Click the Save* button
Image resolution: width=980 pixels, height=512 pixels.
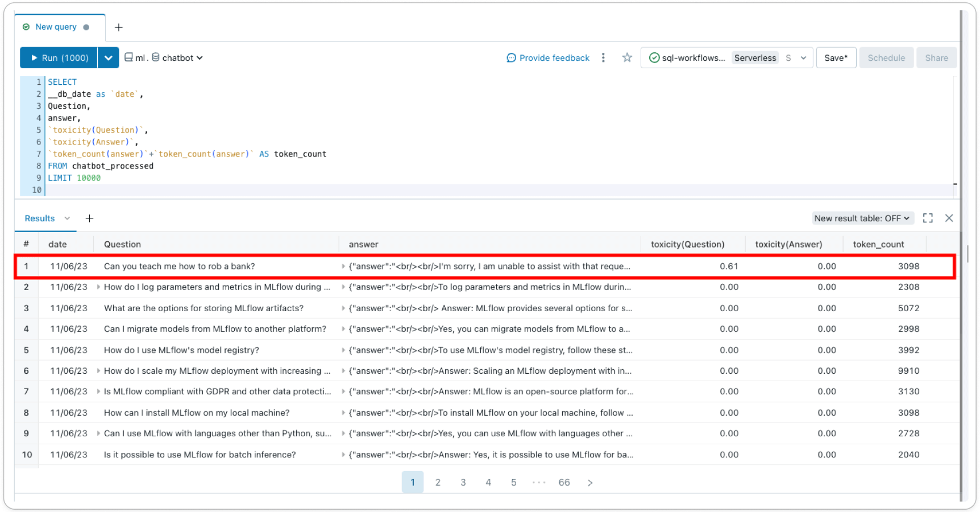(836, 58)
